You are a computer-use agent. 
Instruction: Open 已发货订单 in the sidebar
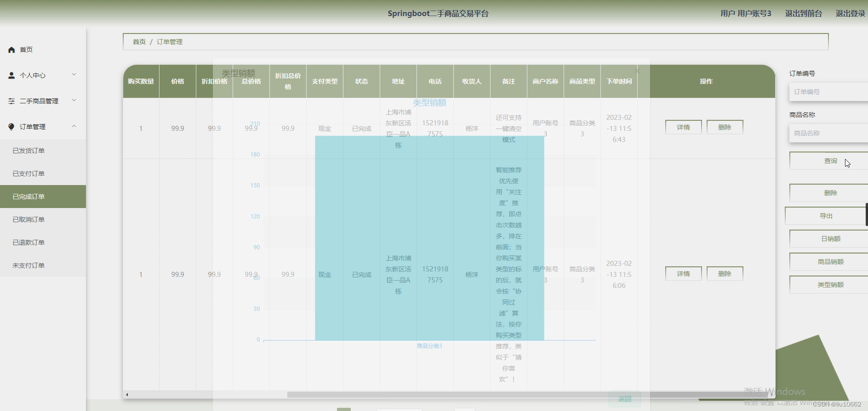[43, 151]
